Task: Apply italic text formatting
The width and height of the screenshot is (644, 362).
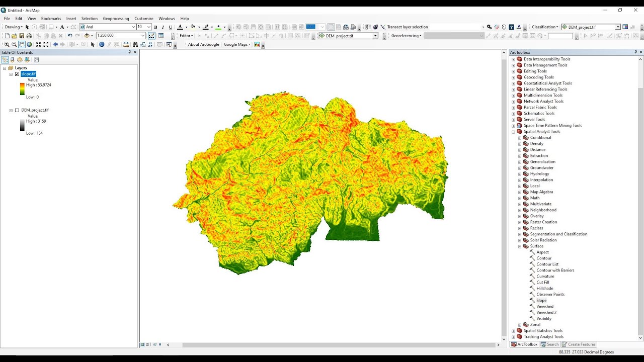Action: click(x=163, y=27)
